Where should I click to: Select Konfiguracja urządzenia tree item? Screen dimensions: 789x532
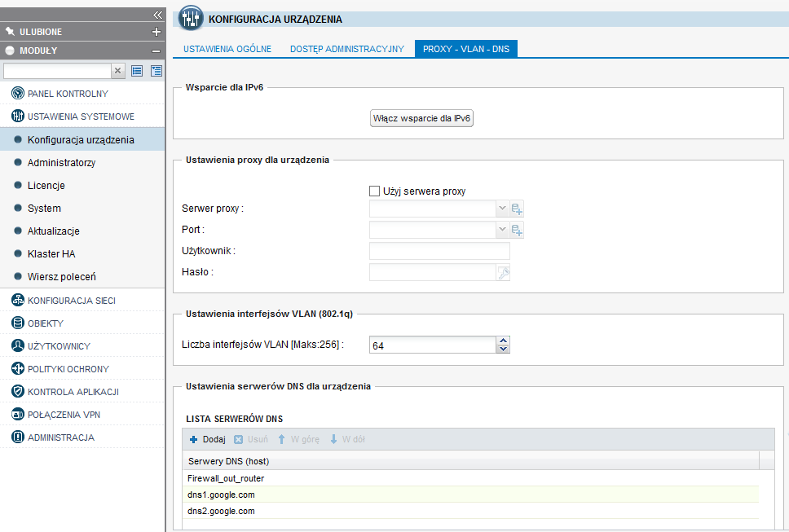click(82, 140)
